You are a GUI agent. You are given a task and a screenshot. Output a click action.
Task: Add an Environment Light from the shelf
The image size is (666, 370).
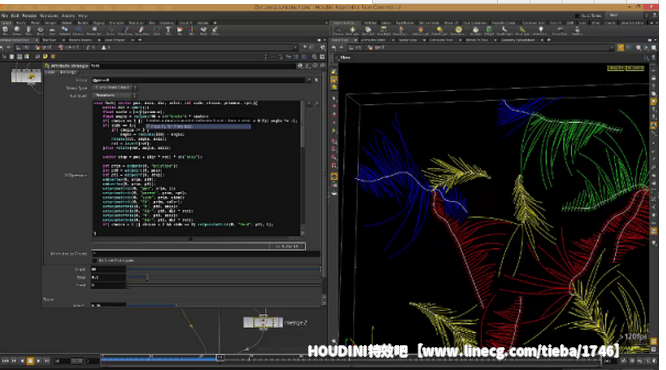458,31
